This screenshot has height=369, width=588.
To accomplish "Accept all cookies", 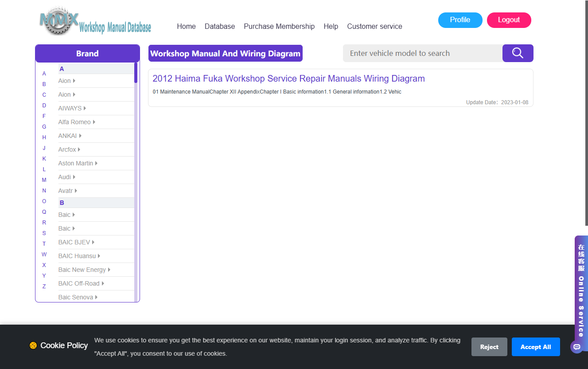I will click(x=536, y=347).
